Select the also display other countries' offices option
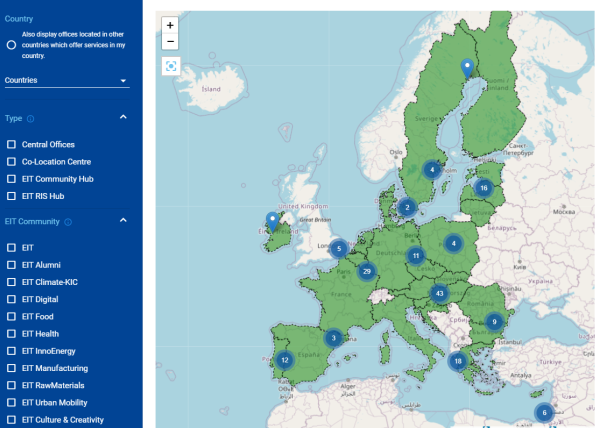 (x=11, y=44)
